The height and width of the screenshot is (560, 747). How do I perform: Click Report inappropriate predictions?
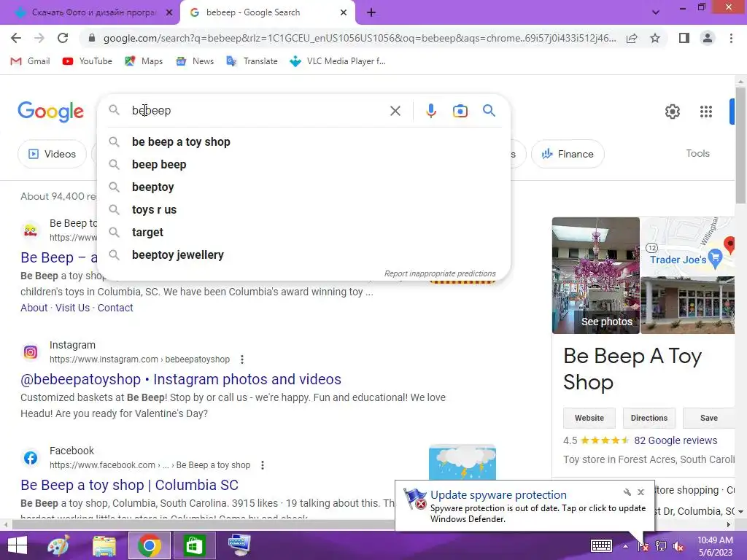pos(440,274)
